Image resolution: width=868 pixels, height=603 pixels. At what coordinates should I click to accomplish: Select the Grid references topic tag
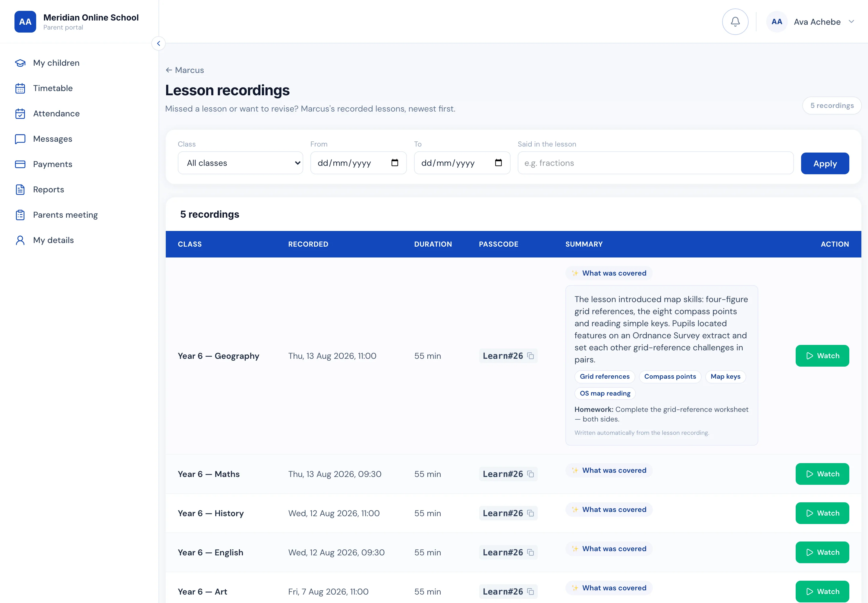tap(604, 376)
